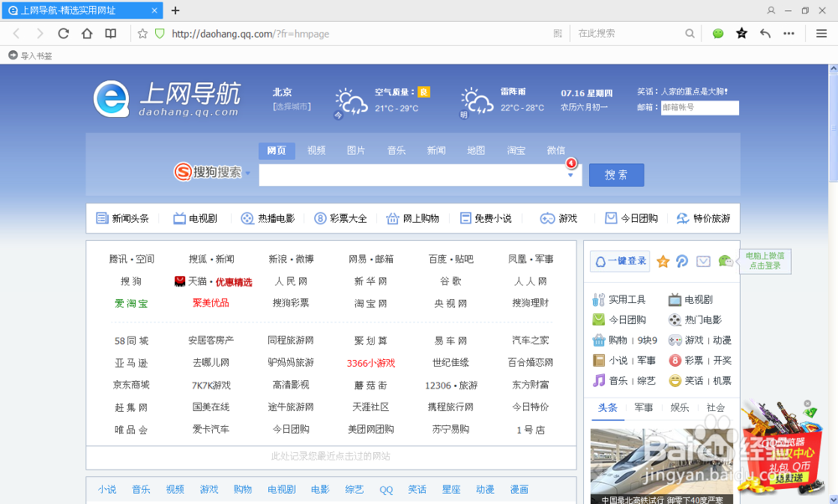Click the address bar URL

click(x=250, y=33)
